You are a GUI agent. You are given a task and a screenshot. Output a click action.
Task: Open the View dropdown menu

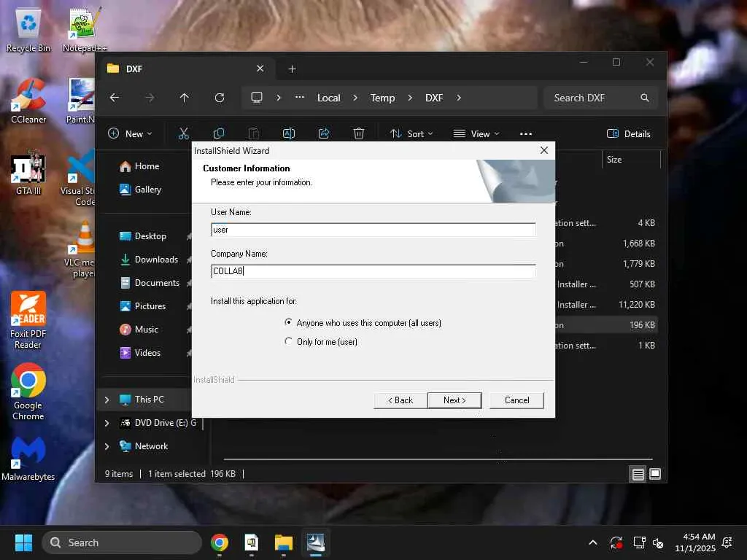[476, 133]
